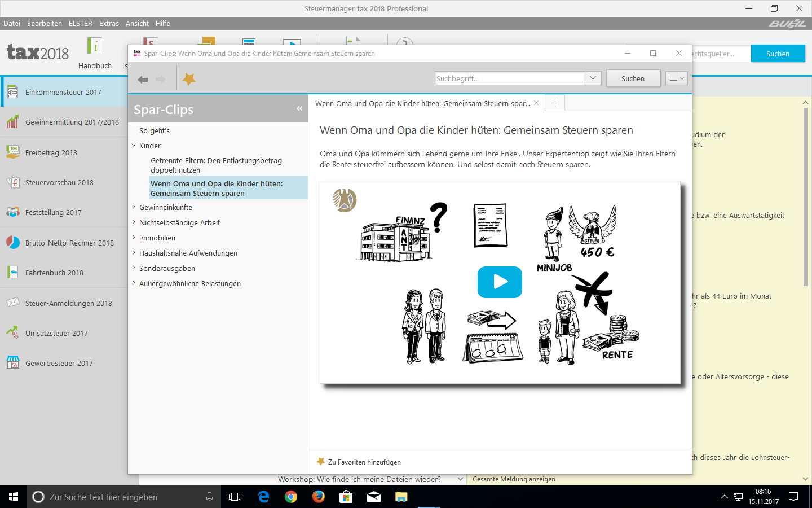This screenshot has width=812, height=508.
Task: Close the Wenn Oma und Opa tab
Action: (x=536, y=103)
